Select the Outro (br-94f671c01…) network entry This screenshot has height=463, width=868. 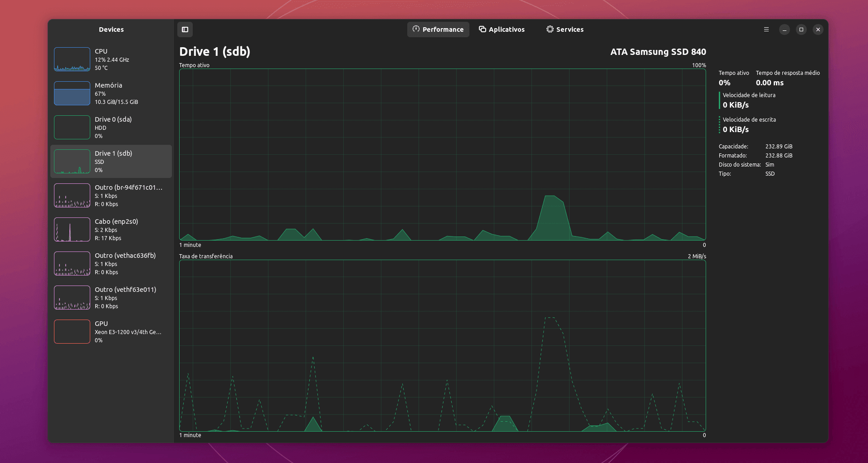(x=111, y=196)
